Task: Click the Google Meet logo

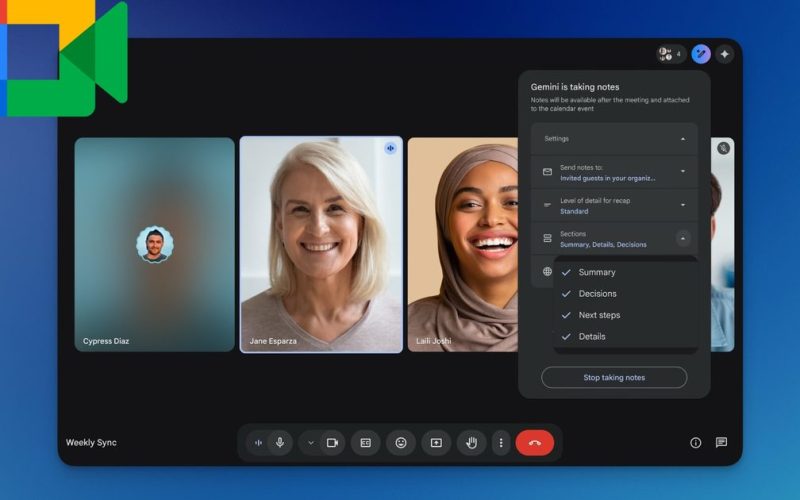Action: point(64,58)
